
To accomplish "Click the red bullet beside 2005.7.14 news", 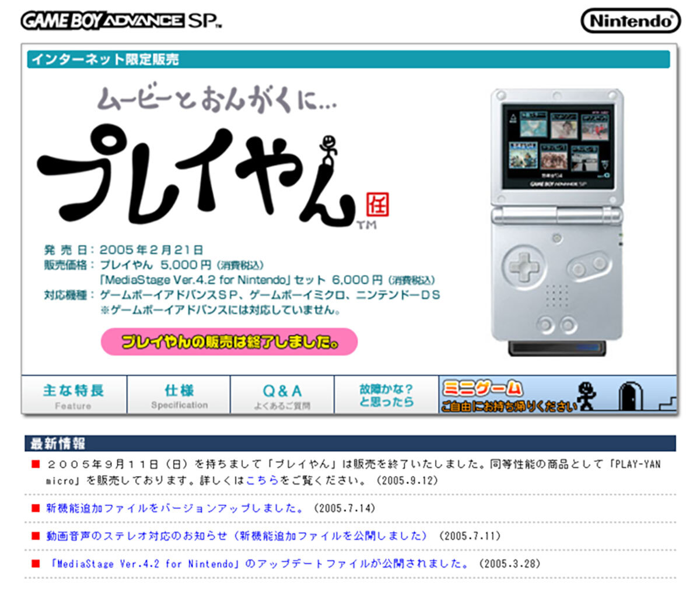I will tap(36, 508).
